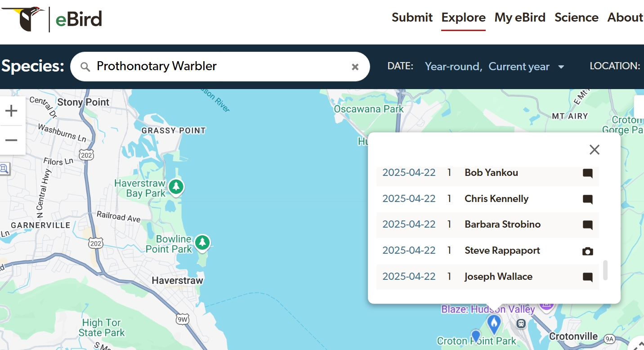Viewport: 644px width, 350px height.
Task: Open the Submit menu
Action: point(412,18)
